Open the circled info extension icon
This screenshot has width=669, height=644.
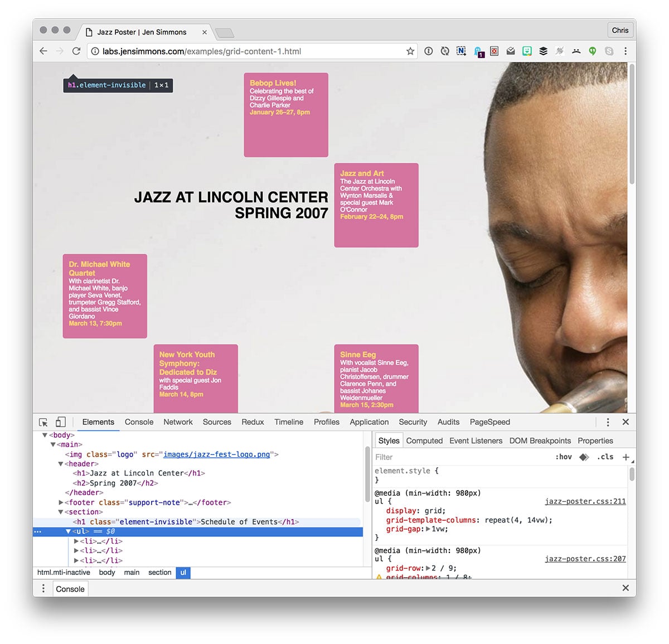(x=428, y=51)
